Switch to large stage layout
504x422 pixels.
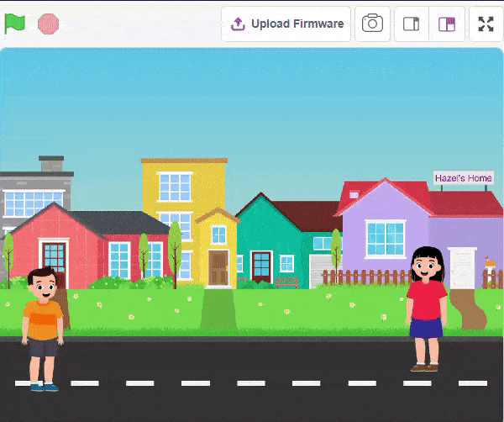pyautogui.click(x=447, y=24)
